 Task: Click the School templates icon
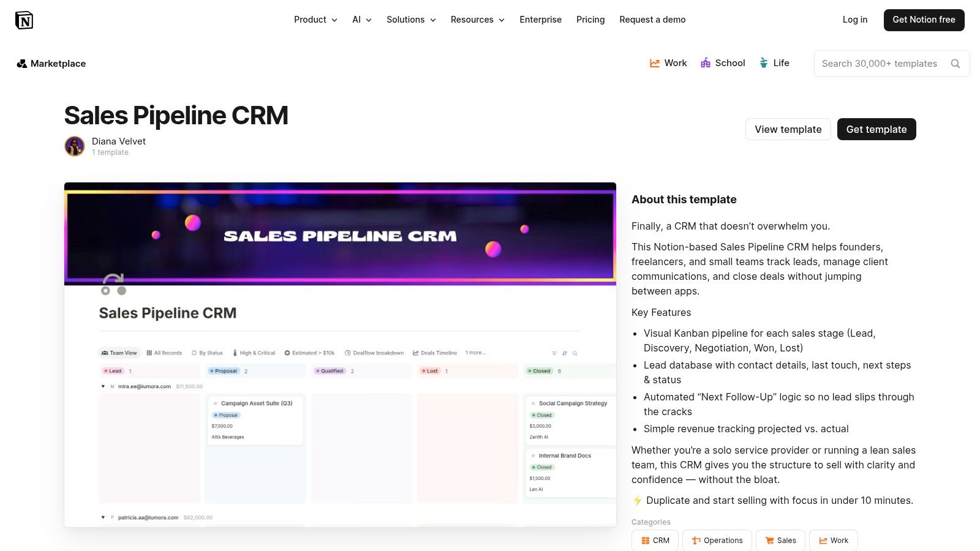[706, 62]
